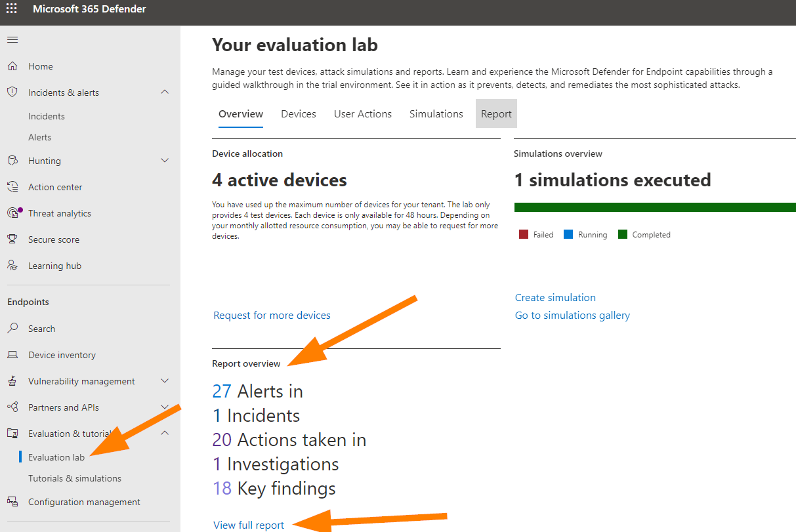Click the Device allocation label
The height and width of the screenshot is (532, 796).
pos(247,153)
